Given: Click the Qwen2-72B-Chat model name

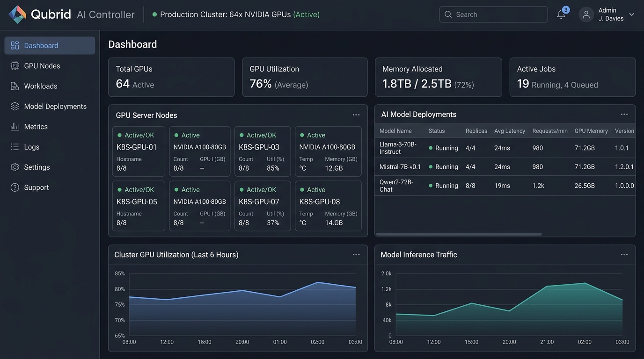Looking at the screenshot, I should click(x=396, y=186).
